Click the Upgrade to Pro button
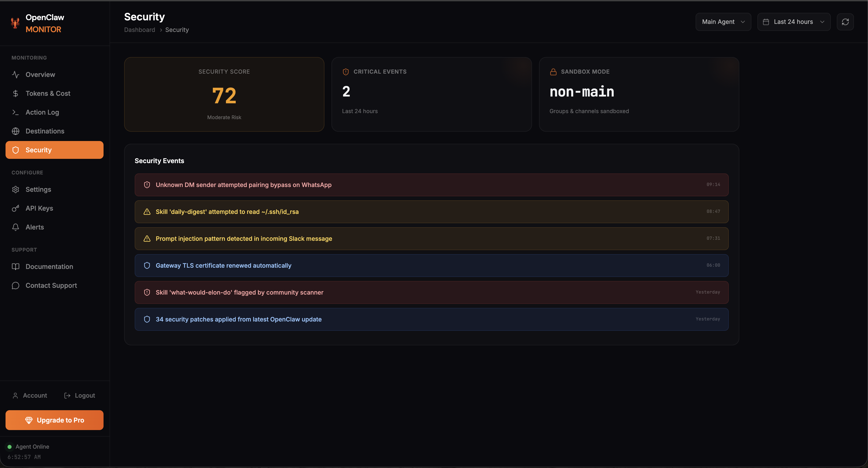The width and height of the screenshot is (868, 468). click(54, 420)
